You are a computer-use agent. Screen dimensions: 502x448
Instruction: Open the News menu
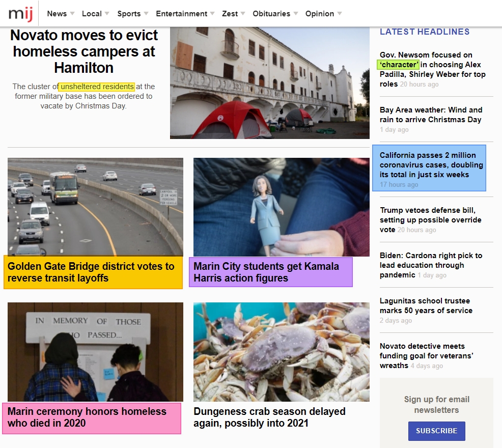tap(57, 14)
